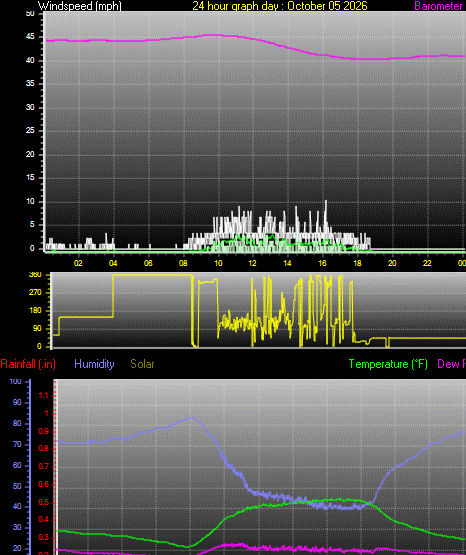Click the Solar legend label
Screen dimensions: 466x555
[x=142, y=364]
